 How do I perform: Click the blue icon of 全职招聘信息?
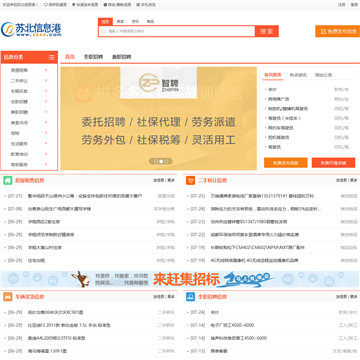coord(190,297)
